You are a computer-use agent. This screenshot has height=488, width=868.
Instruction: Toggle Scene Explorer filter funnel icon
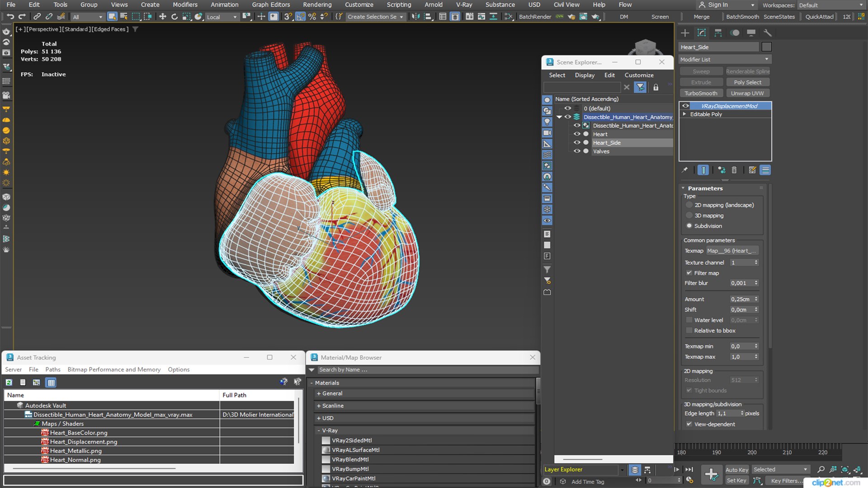640,87
